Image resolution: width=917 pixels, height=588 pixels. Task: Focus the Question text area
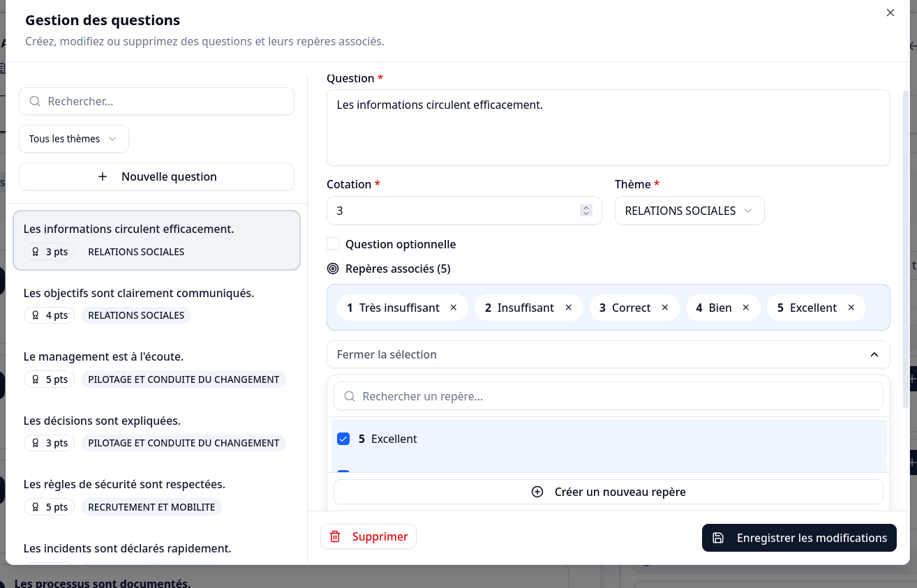(609, 128)
